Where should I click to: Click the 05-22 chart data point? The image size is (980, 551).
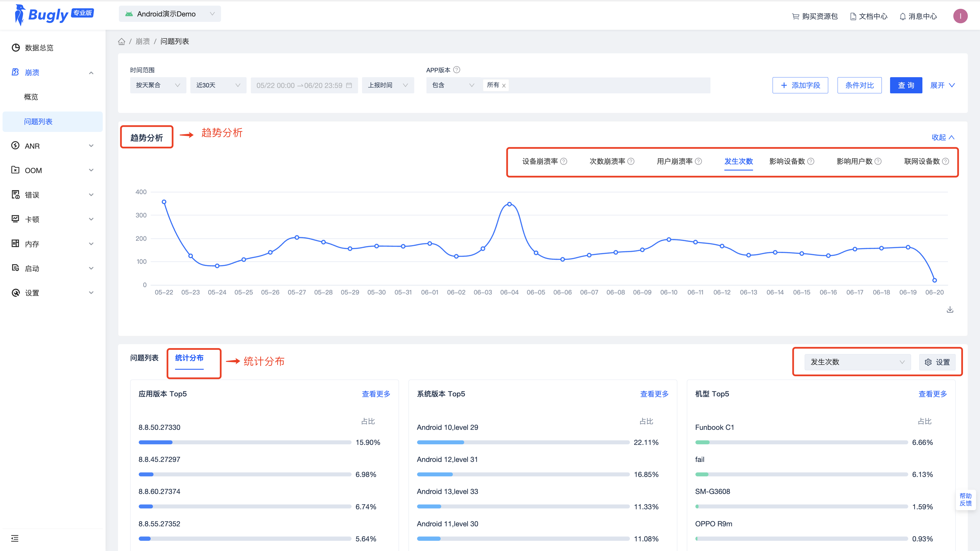[x=164, y=202]
